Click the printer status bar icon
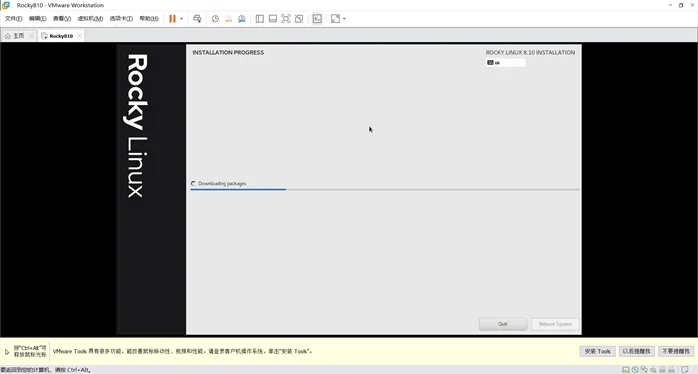 [662, 370]
